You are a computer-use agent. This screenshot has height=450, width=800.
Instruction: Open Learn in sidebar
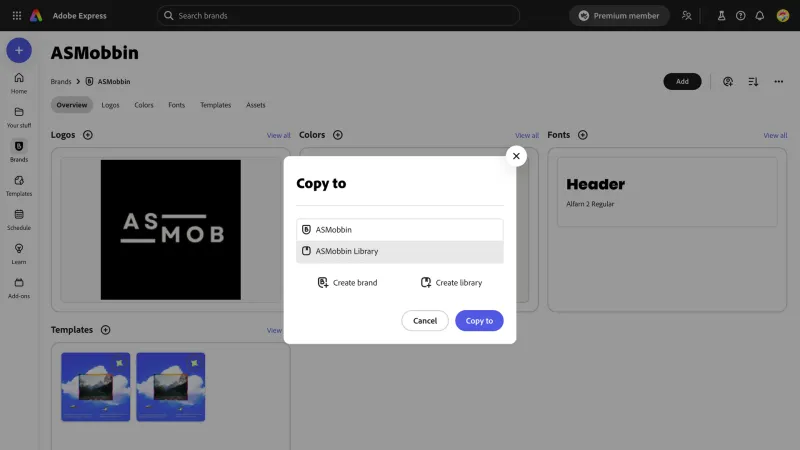[19, 254]
